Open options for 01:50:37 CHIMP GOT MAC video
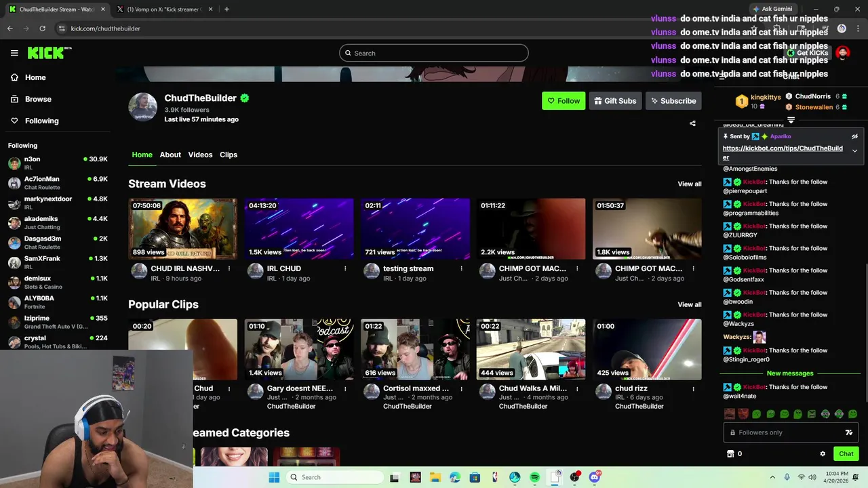 pos(693,268)
